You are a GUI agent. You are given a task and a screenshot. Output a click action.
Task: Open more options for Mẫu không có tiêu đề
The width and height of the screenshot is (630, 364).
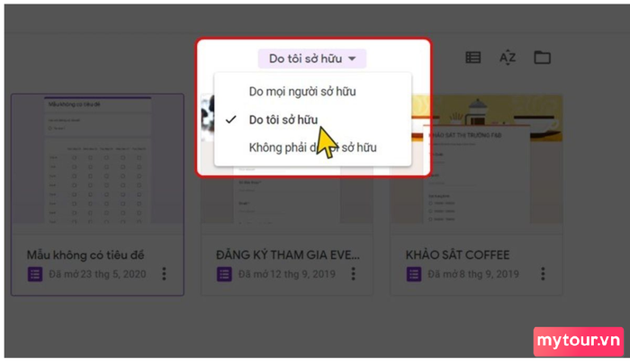pyautogui.click(x=164, y=274)
